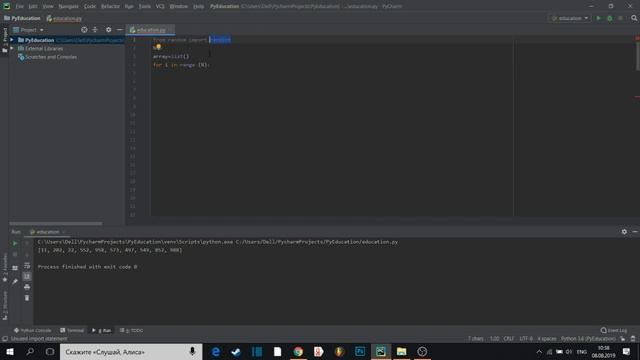Click collapse all icon in Project panel

pyautogui.click(x=95, y=30)
